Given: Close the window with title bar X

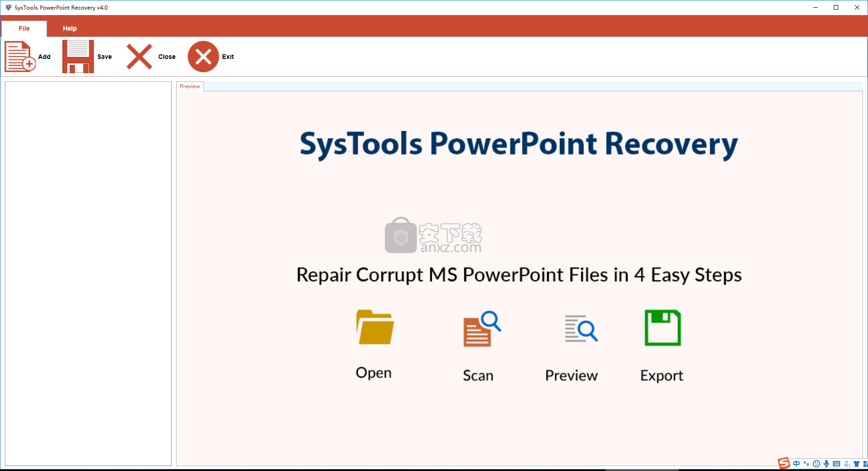Looking at the screenshot, I should point(857,7).
